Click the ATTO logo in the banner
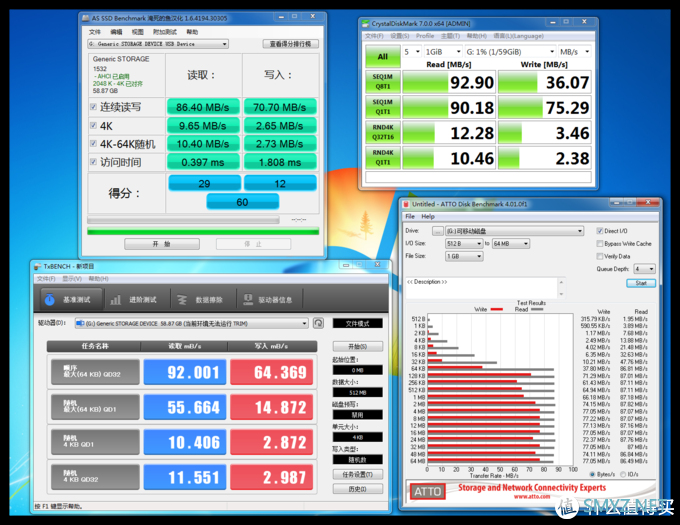 tap(427, 492)
